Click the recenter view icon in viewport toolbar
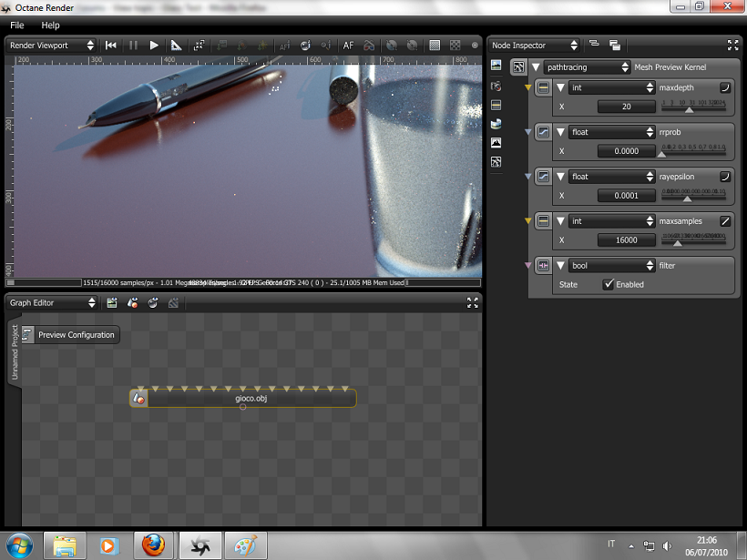This screenshot has width=747, height=560. click(199, 46)
